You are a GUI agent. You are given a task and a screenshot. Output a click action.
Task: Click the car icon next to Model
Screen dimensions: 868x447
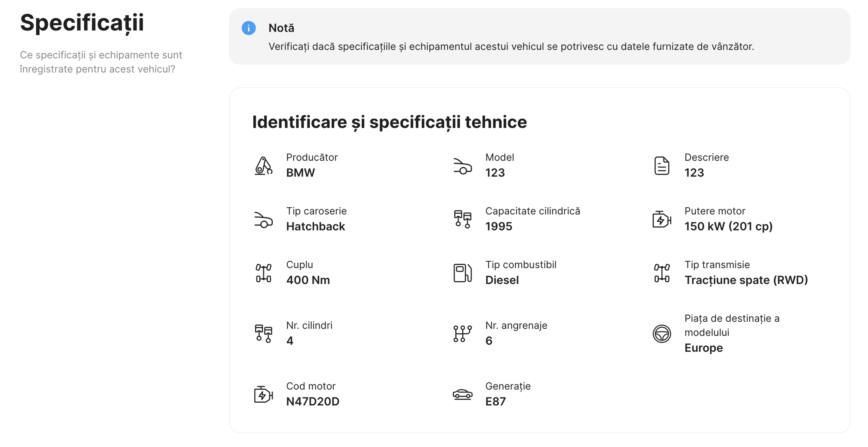462,166
